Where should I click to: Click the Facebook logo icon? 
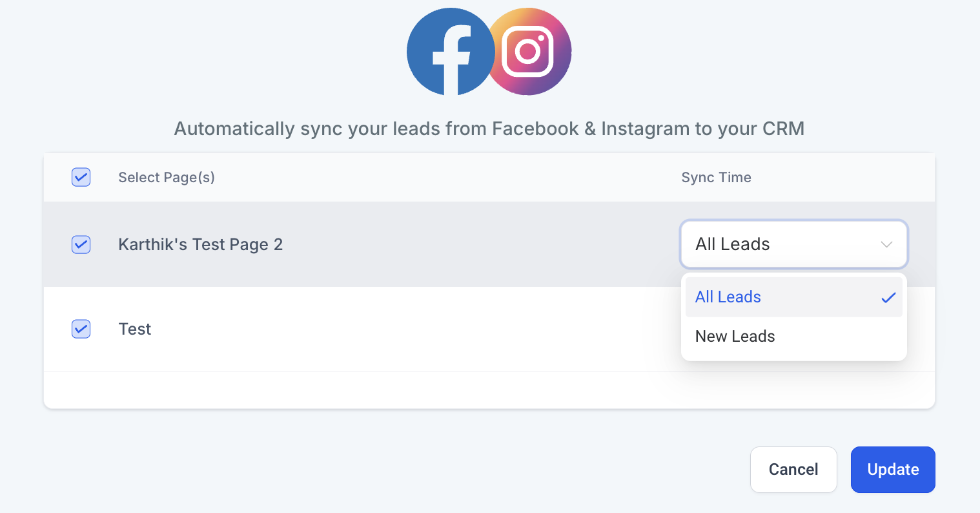(451, 52)
